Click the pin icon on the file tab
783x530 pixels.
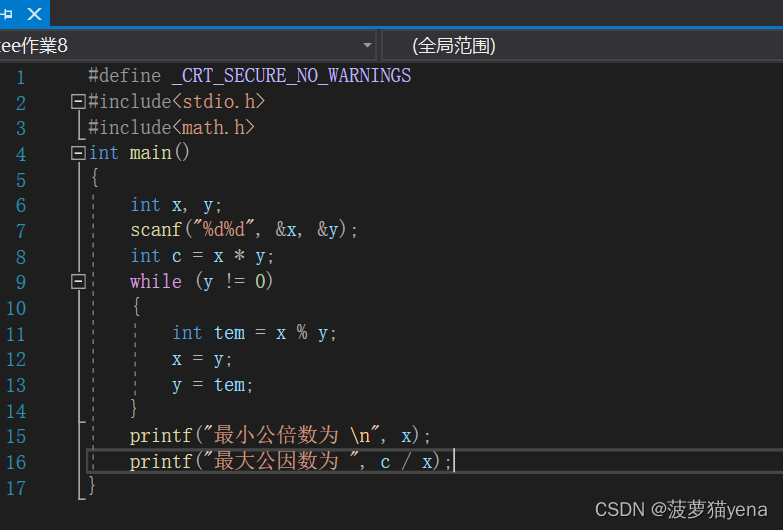[7, 13]
